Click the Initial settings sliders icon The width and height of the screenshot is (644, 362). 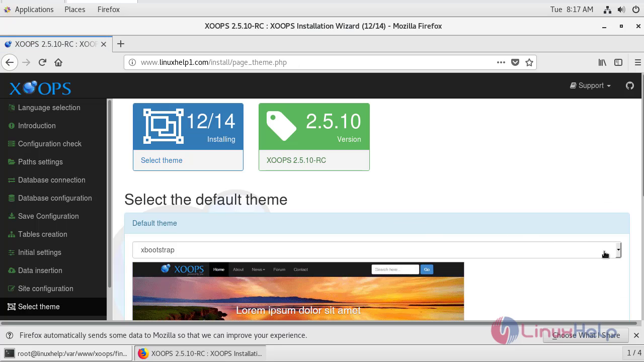tap(12, 252)
